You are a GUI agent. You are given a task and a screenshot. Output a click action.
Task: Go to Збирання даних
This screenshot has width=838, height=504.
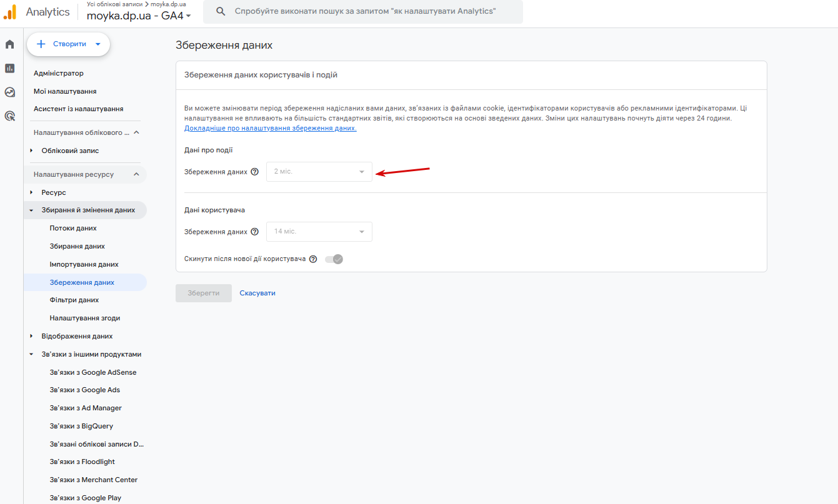click(77, 246)
